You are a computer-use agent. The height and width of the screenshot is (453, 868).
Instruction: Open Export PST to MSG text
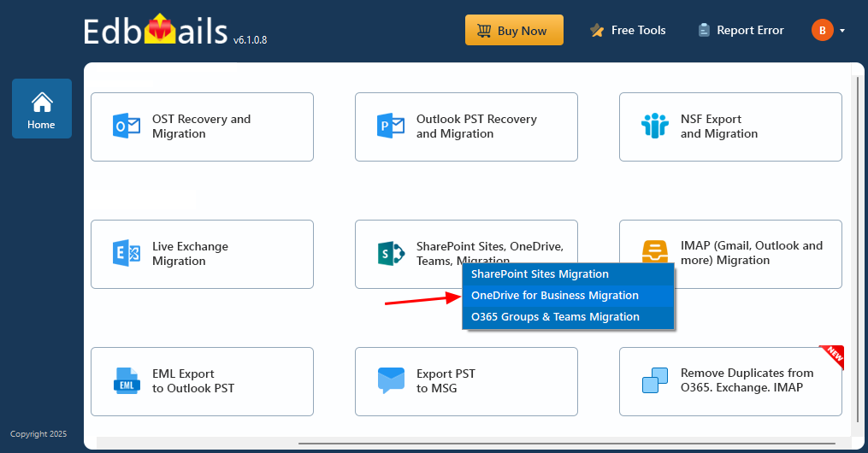coord(446,381)
